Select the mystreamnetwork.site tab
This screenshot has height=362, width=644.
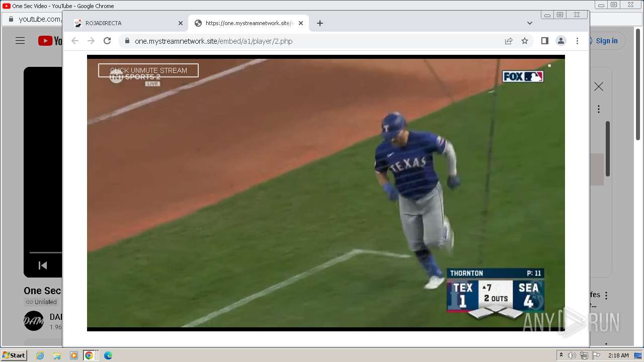pyautogui.click(x=249, y=23)
